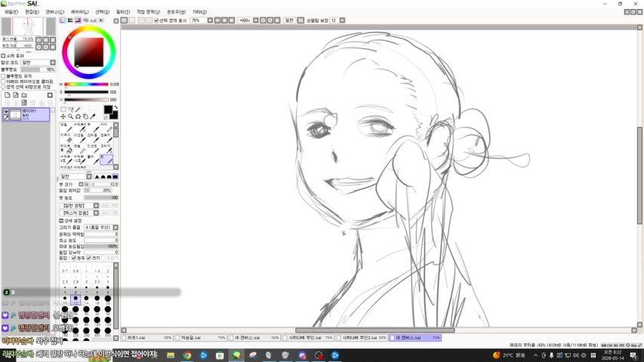The width and height of the screenshot is (644, 362).
Task: Pick a color in the saturation square
Action: coord(89,52)
